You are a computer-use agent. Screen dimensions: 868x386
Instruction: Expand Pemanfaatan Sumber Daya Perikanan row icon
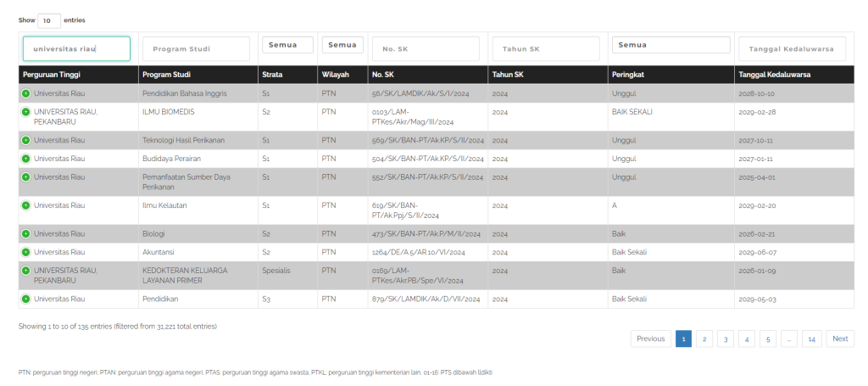[x=25, y=177]
